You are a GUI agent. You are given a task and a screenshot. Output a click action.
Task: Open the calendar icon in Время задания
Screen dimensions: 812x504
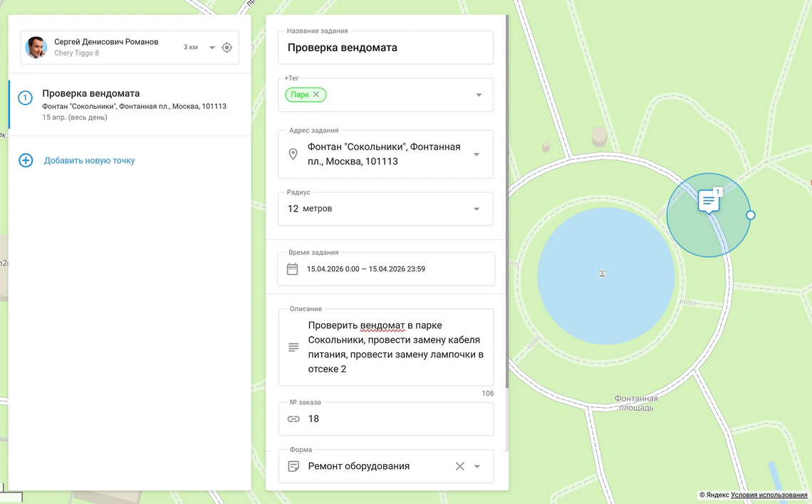293,268
